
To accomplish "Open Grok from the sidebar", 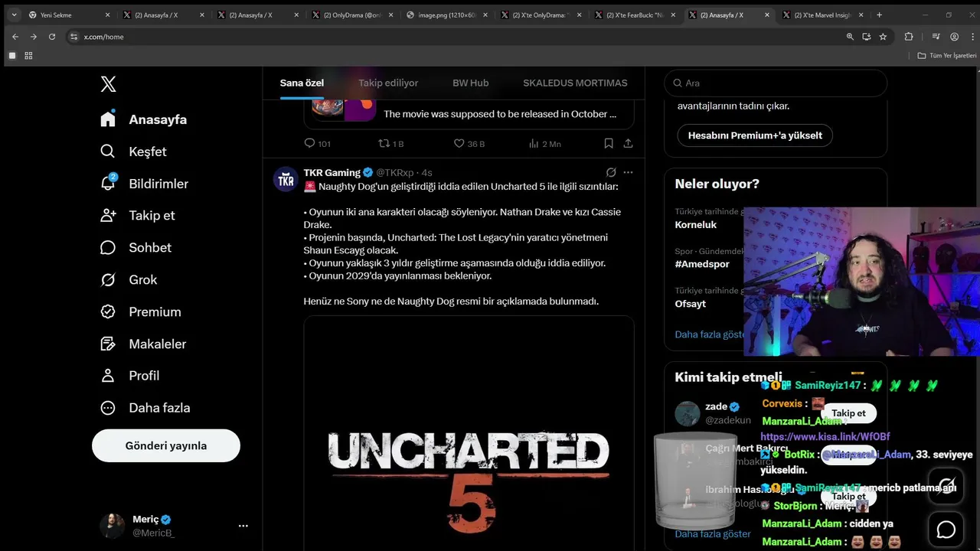I will 129,279.
